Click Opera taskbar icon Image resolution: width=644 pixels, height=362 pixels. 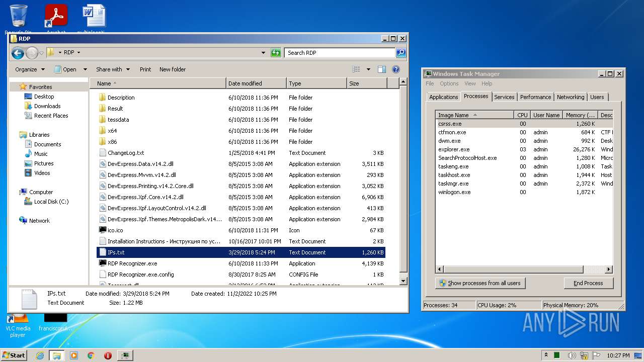(108, 355)
